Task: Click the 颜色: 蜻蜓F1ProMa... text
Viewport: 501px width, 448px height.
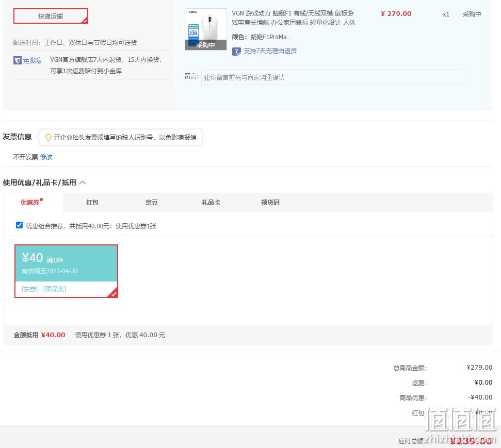Action: 262,37
